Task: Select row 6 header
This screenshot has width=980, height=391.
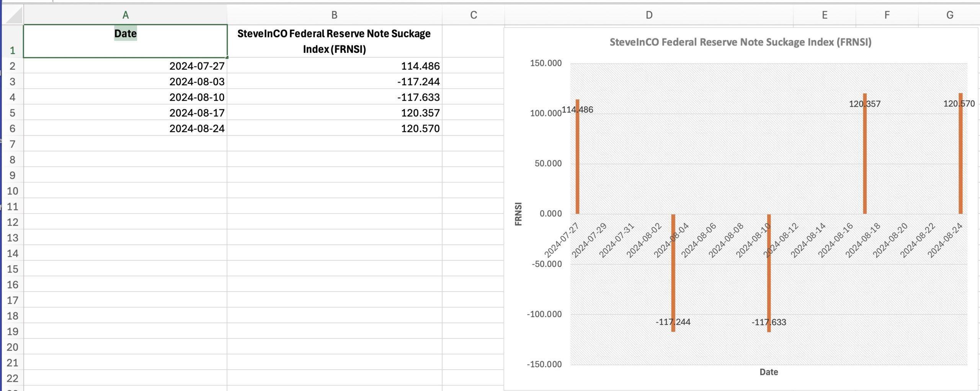Action: (12, 129)
